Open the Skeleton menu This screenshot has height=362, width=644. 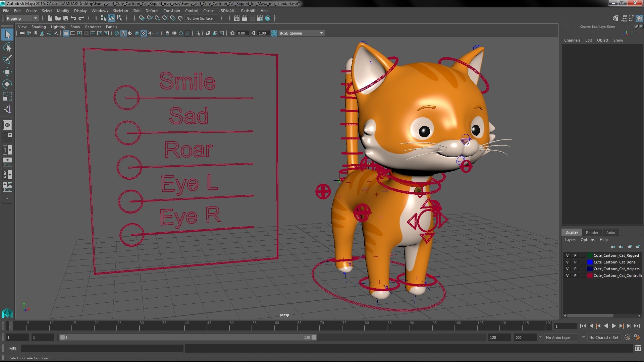pos(120,11)
